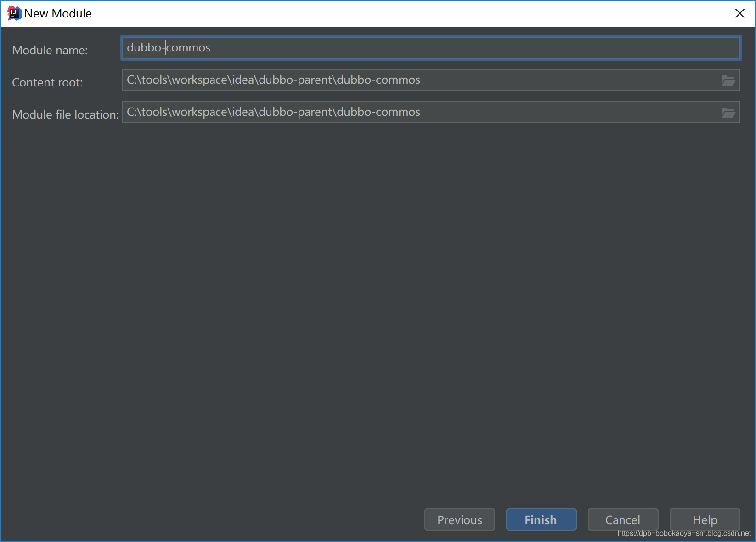Click the 'New Module' title text

pos(58,13)
